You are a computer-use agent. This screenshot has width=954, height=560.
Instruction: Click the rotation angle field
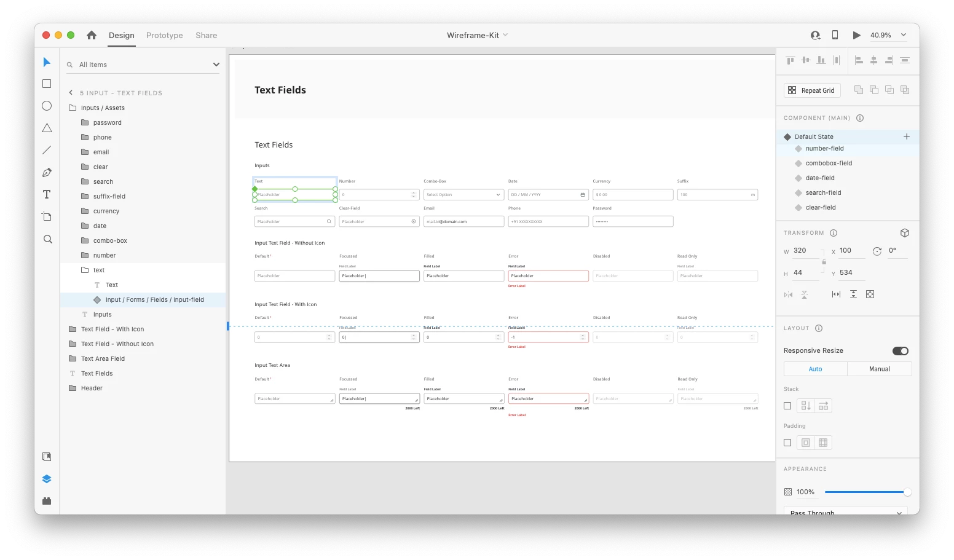pos(897,251)
